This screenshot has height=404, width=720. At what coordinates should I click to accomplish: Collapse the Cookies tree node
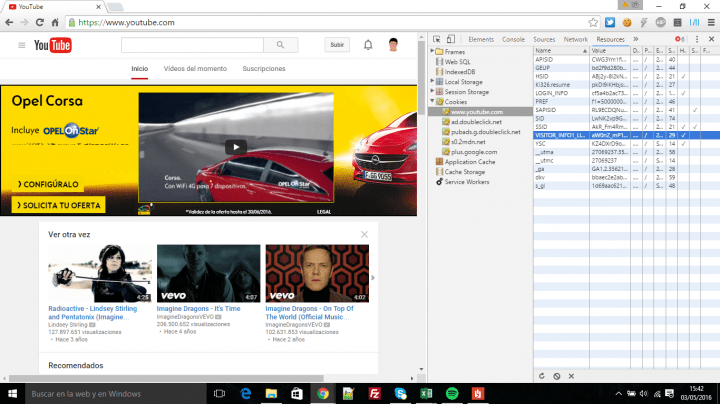click(432, 101)
